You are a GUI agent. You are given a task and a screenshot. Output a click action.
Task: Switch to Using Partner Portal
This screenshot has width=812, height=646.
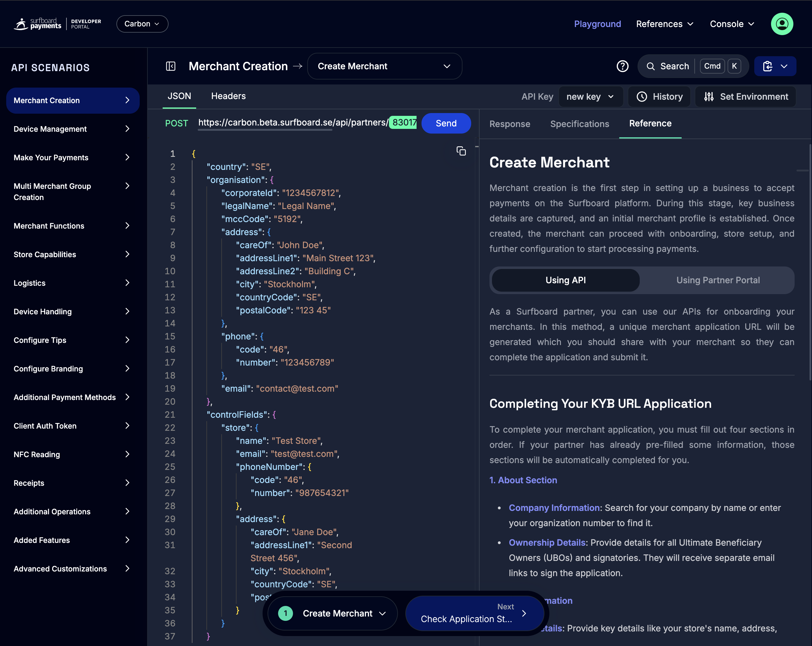coord(718,280)
